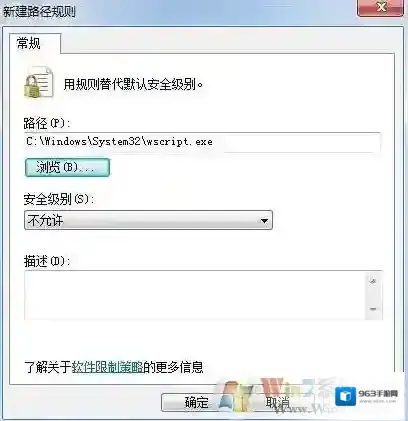Select the 不允许 combo box text
This screenshot has width=408, height=421.
45,220
